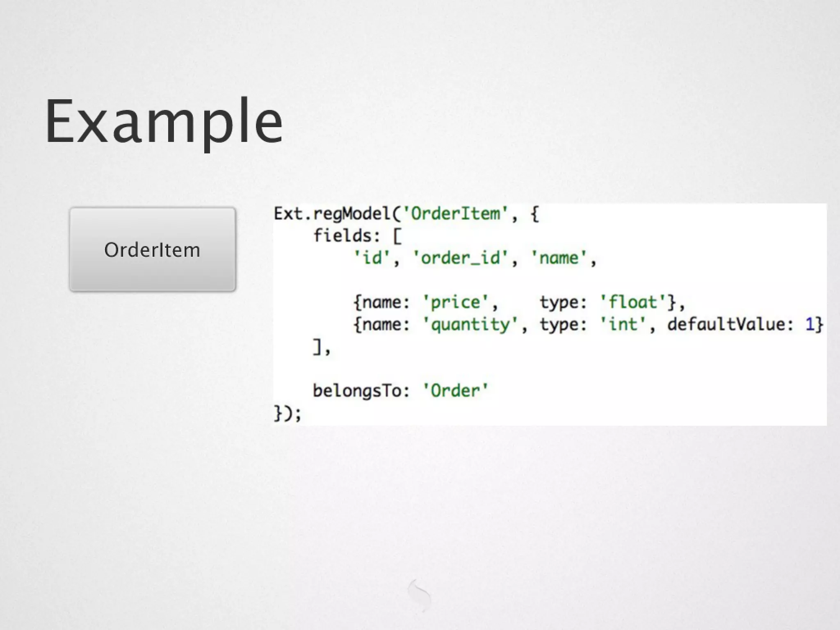
Task: Click 'Ext.regModel' in the code snippet
Action: point(331,214)
